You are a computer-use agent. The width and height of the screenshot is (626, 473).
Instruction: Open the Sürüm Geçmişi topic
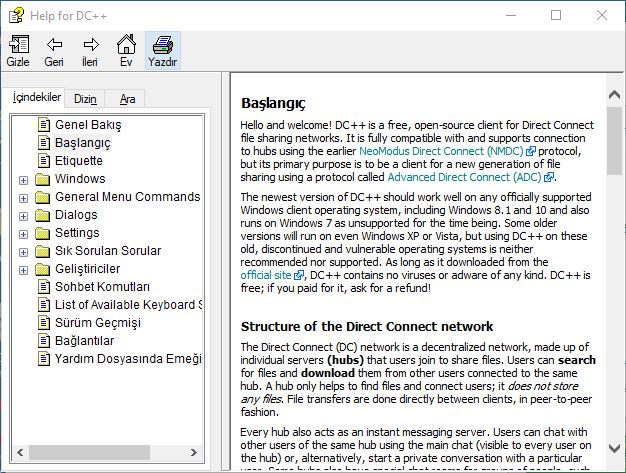click(98, 323)
